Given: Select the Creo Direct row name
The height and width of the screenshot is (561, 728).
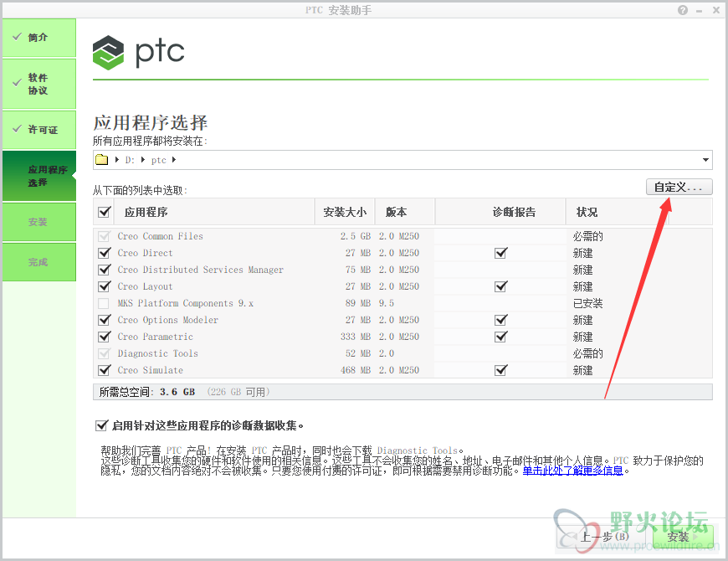Looking at the screenshot, I should 145,253.
